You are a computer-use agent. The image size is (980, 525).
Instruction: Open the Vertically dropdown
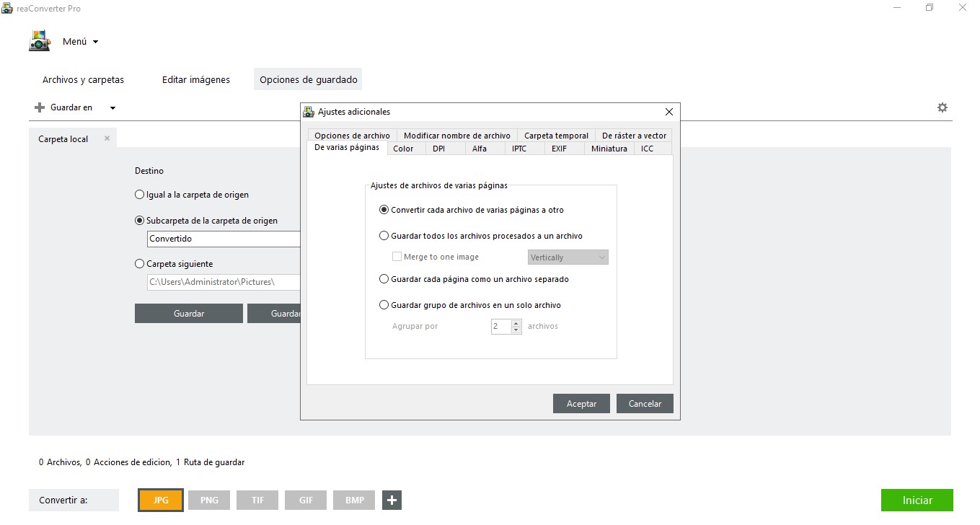(568, 257)
